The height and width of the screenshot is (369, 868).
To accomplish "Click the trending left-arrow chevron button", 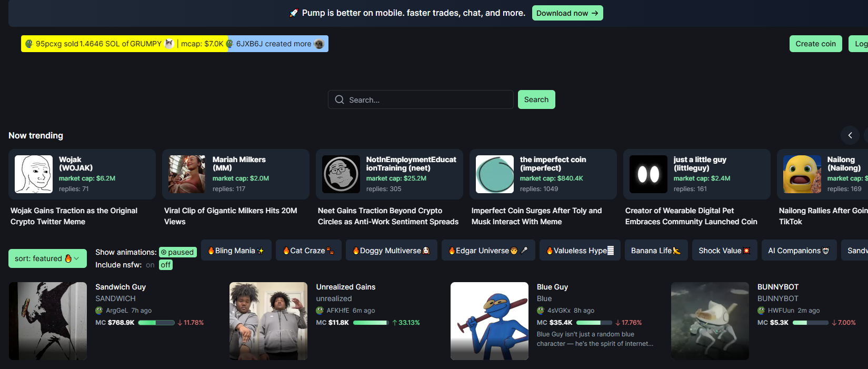I will (850, 135).
